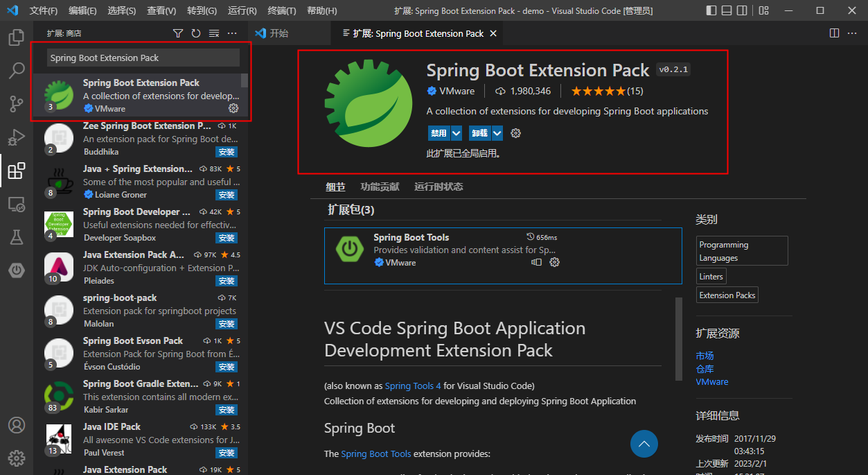Open the Extensions view icon
This screenshot has height=475, width=868.
17,171
